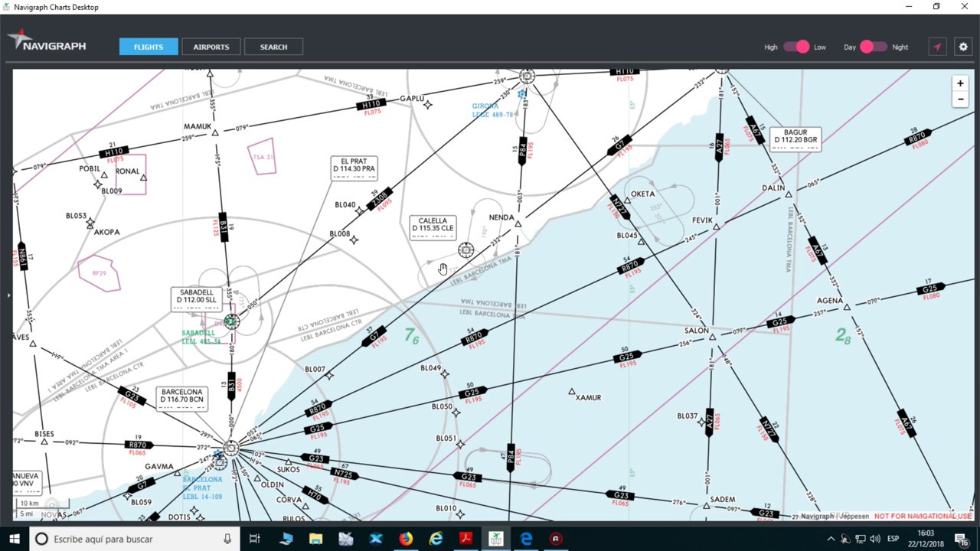Click the BL007 waypoint label

[x=315, y=370]
